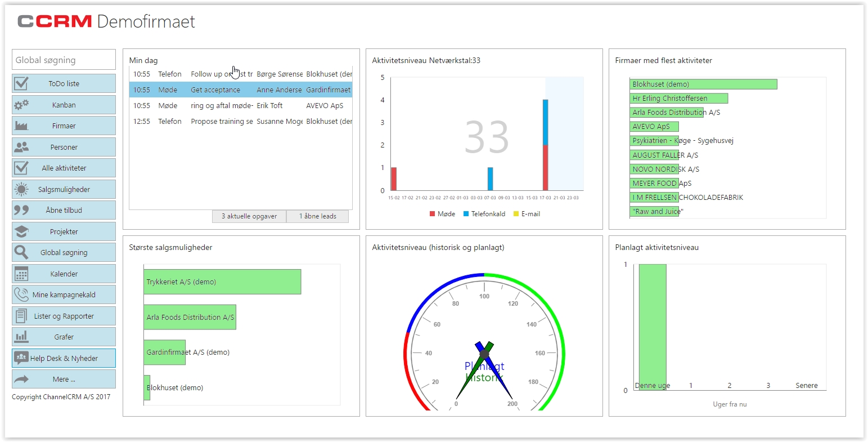
Task: Open Projekter via its graduation cap icon
Action: point(21,231)
